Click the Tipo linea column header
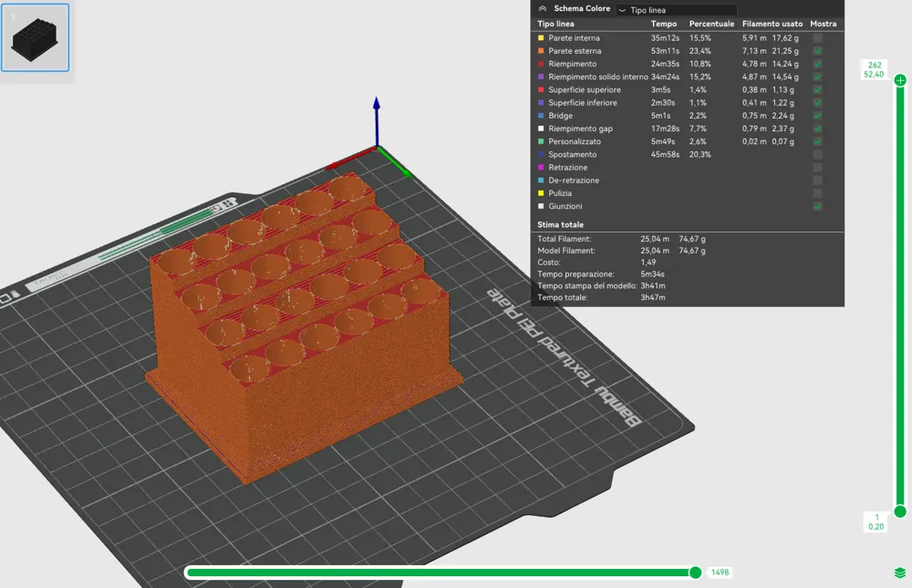The width and height of the screenshot is (912, 588). click(x=555, y=24)
